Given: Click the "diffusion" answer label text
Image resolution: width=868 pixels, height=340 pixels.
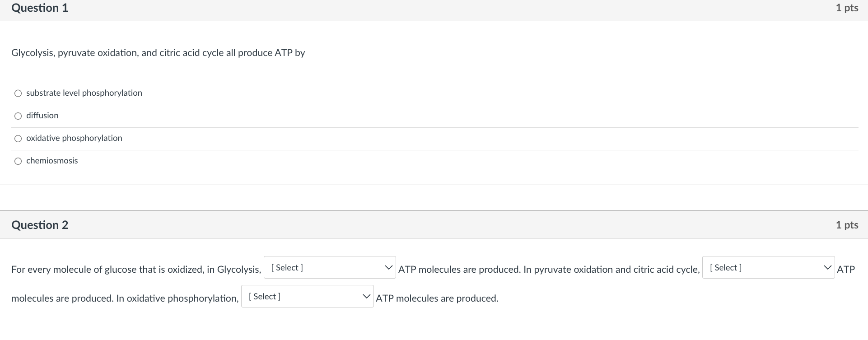Looking at the screenshot, I should coord(42,116).
